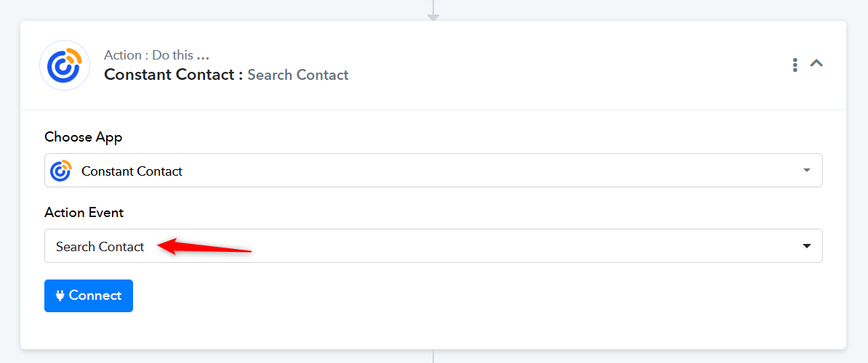Open the Choose App dropdown arrow
The image size is (868, 363).
point(806,171)
